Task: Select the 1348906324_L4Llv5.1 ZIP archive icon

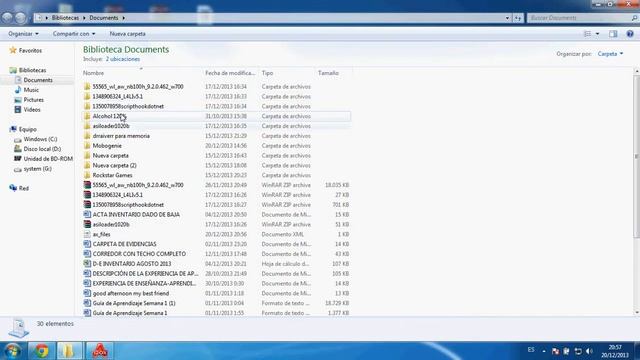Action: (87, 195)
